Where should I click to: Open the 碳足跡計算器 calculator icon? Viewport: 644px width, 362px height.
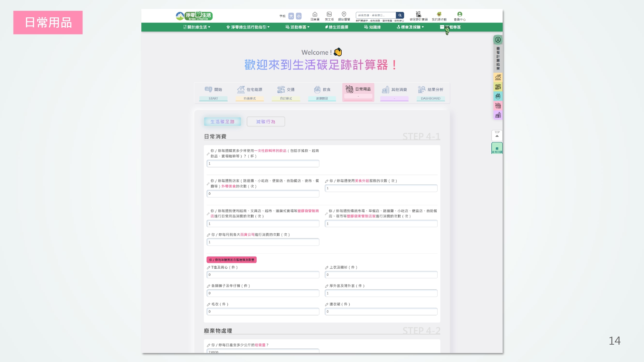[419, 15]
